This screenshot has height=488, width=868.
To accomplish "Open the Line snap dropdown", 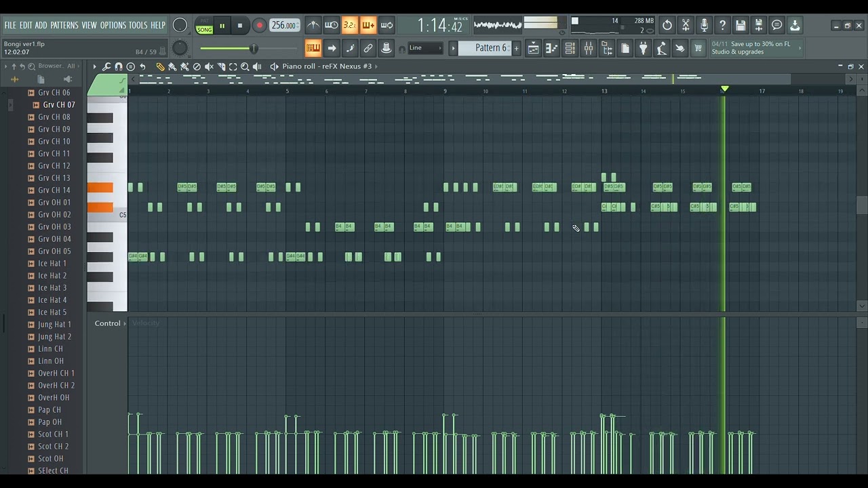I will pos(425,47).
